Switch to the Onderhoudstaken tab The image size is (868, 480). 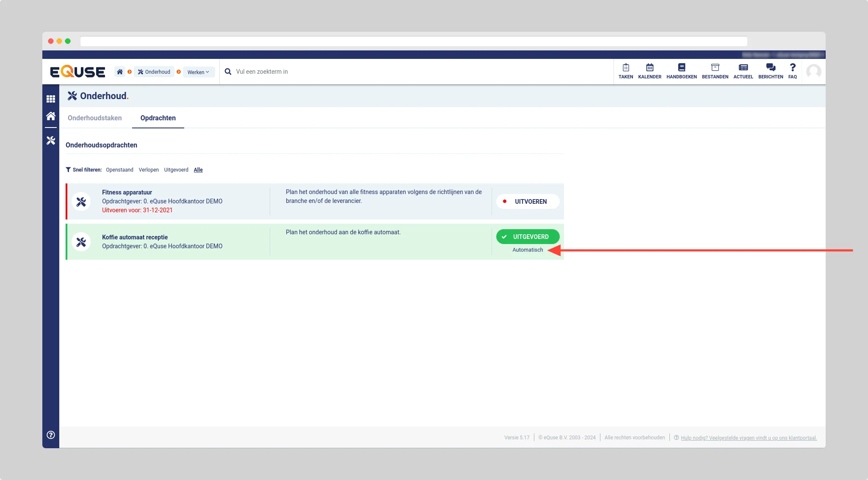[x=95, y=118]
